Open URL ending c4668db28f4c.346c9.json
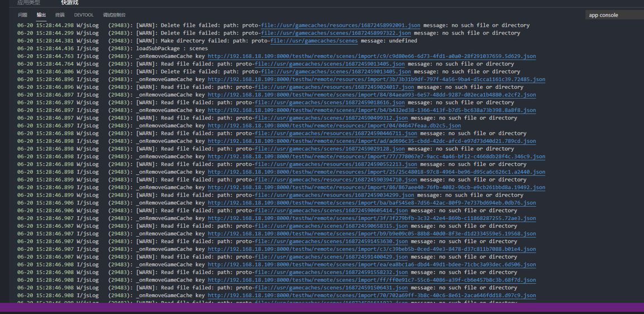The height and width of the screenshot is (314, 644). point(376,156)
